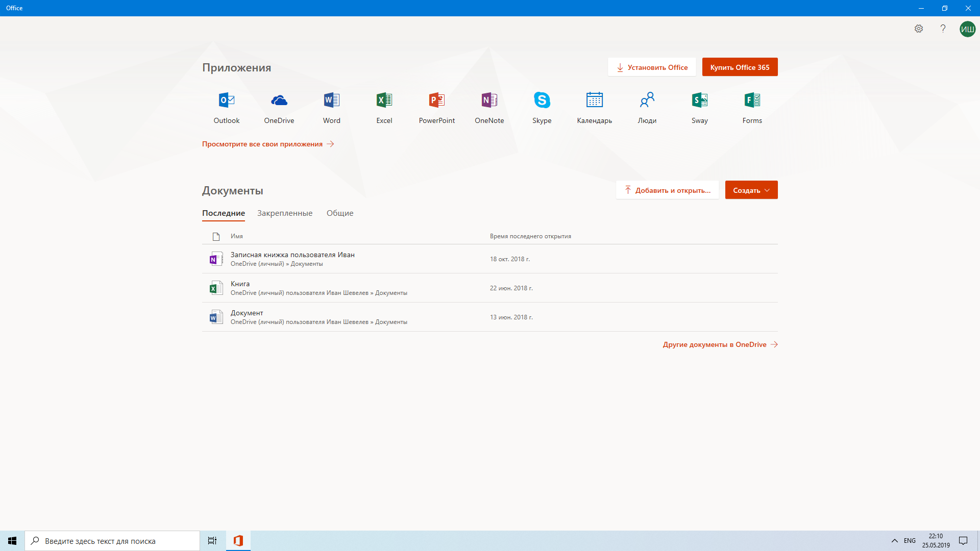Viewport: 980px width, 551px height.
Task: Sort by Время последнего открытия header
Action: pos(530,236)
